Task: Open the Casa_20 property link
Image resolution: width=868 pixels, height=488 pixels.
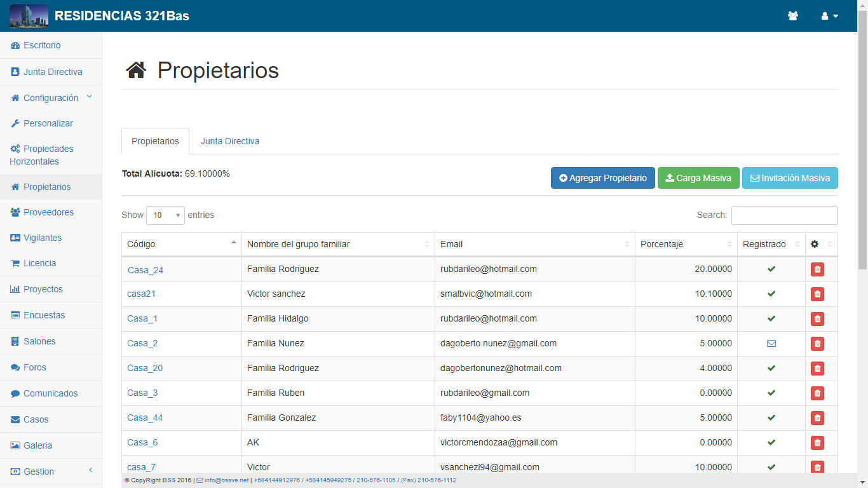Action: [x=145, y=368]
